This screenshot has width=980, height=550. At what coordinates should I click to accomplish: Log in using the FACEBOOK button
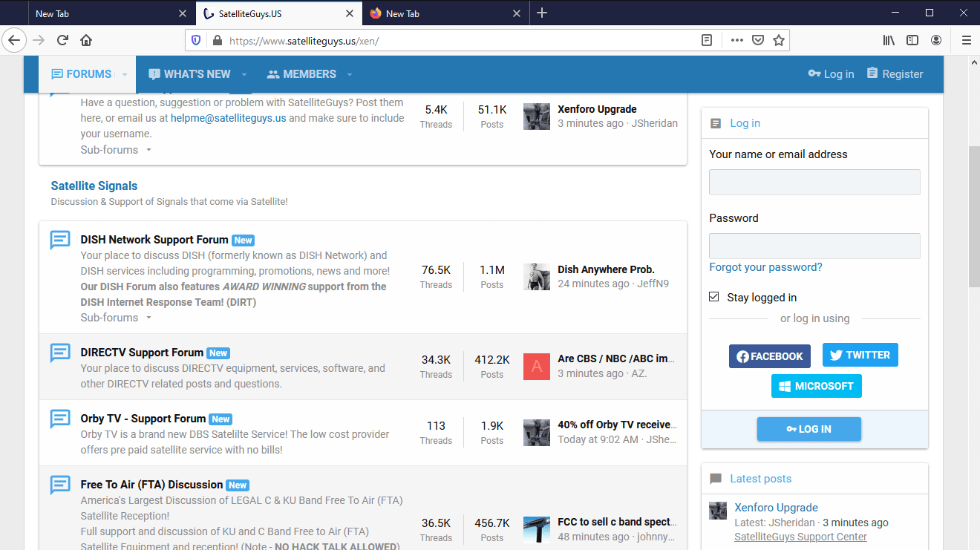[770, 356]
